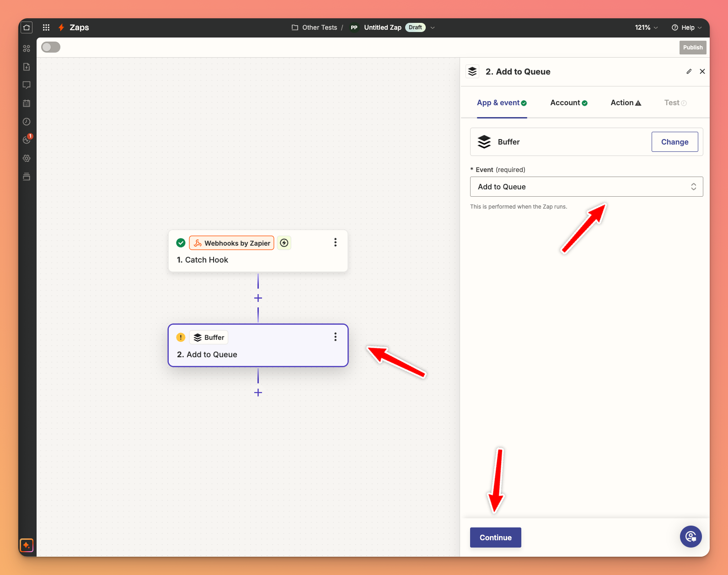Open the AI copilot sparkle icon at bottom-left
The image size is (728, 575).
pos(27,545)
